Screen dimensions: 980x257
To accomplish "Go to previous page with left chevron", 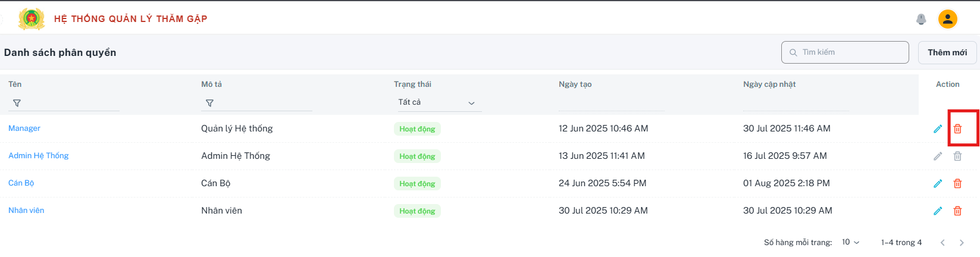I will (943, 243).
